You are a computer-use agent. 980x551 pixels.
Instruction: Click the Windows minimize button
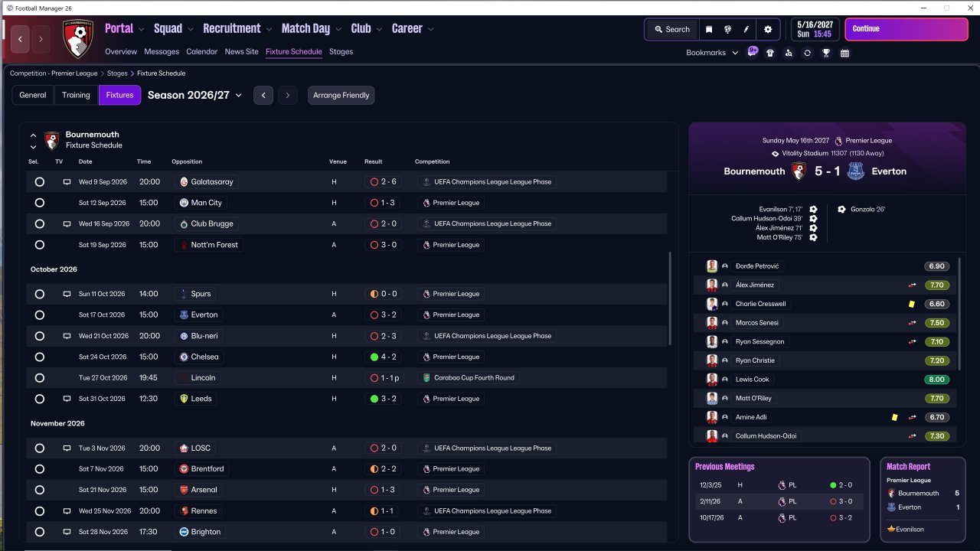pyautogui.click(x=923, y=8)
